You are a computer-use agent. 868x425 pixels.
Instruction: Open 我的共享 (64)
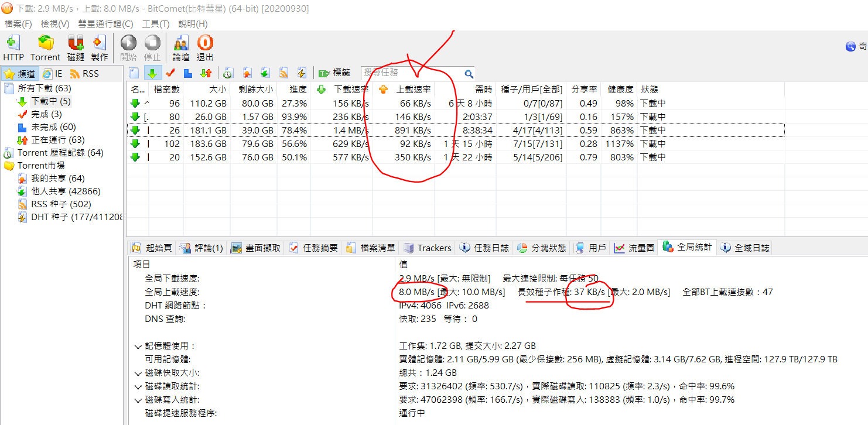[58, 179]
